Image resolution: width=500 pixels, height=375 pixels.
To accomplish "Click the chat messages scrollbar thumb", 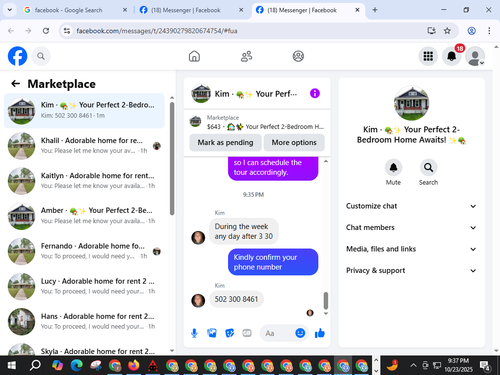I will (x=326, y=301).
